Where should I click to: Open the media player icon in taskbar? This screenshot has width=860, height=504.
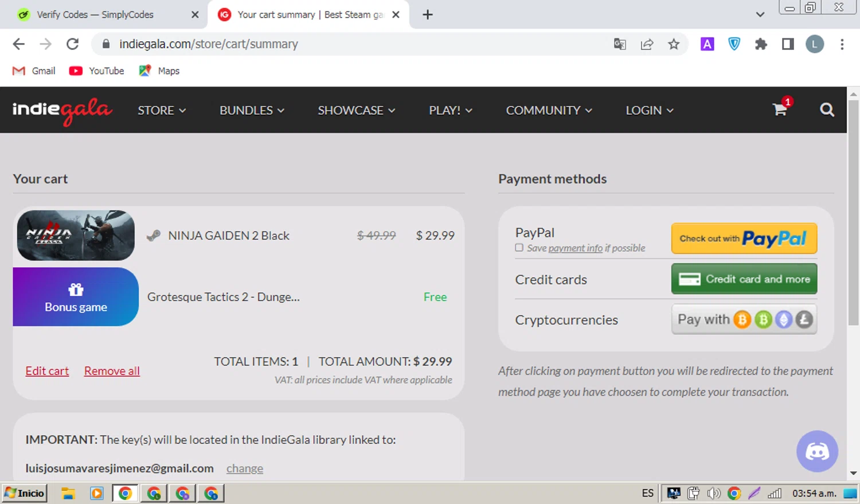coord(97,493)
